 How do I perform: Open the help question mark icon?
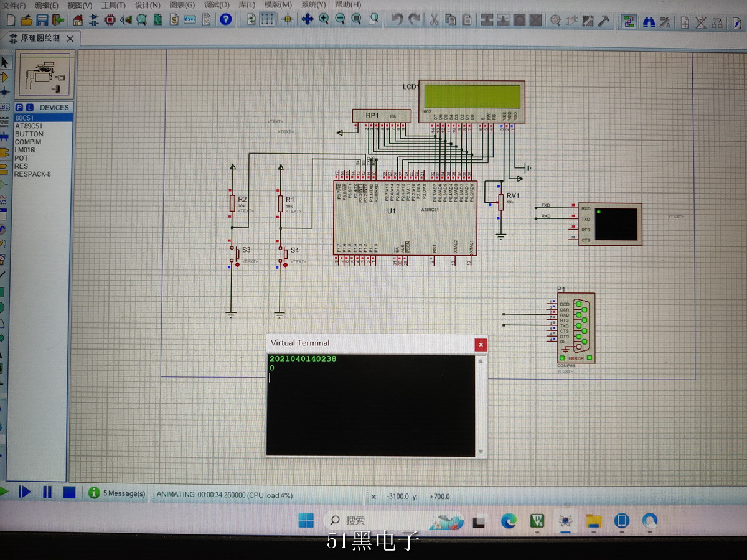[x=225, y=19]
